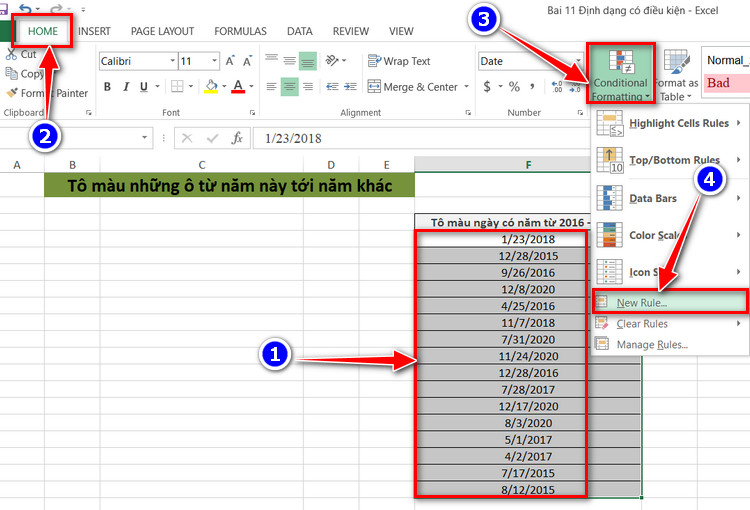
Task: Open Conditional Formatting menu
Action: click(x=620, y=73)
